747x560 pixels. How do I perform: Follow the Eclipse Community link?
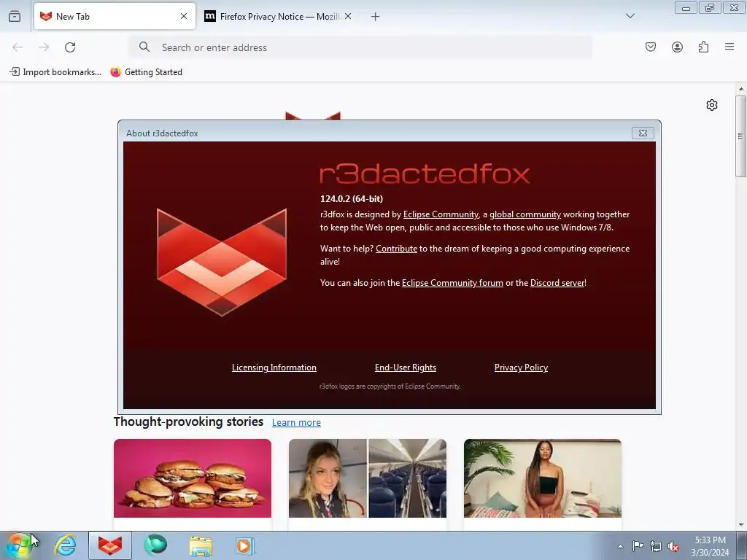tap(441, 214)
